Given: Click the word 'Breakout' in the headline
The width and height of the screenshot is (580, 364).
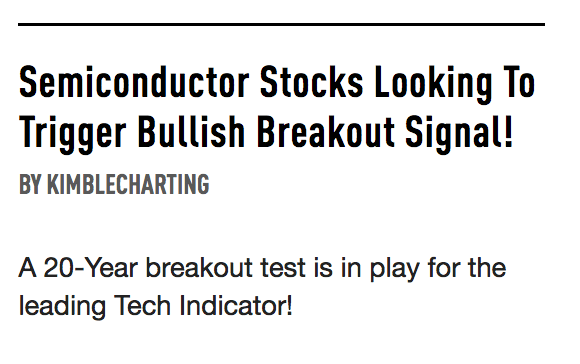Looking at the screenshot, I should tap(326, 131).
